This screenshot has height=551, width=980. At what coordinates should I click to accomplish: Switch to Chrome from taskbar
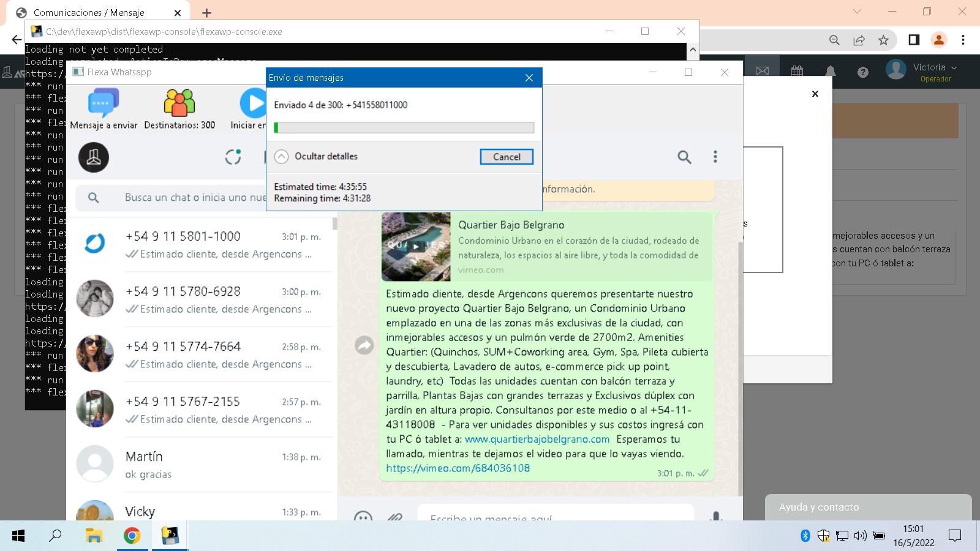pyautogui.click(x=132, y=536)
